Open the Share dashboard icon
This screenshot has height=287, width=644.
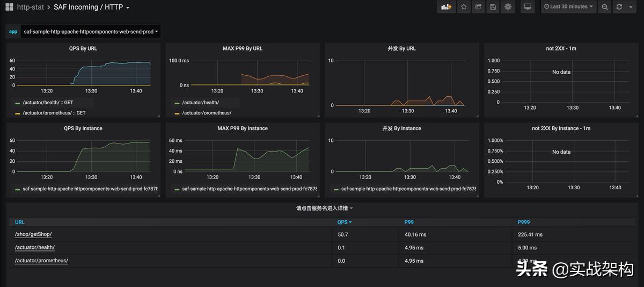pos(478,7)
